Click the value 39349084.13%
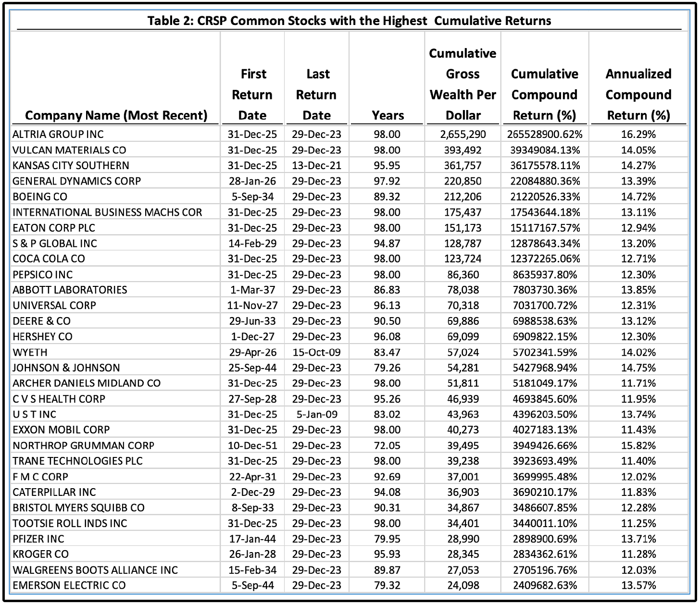Screen dimensions: 700x604 pos(545,150)
